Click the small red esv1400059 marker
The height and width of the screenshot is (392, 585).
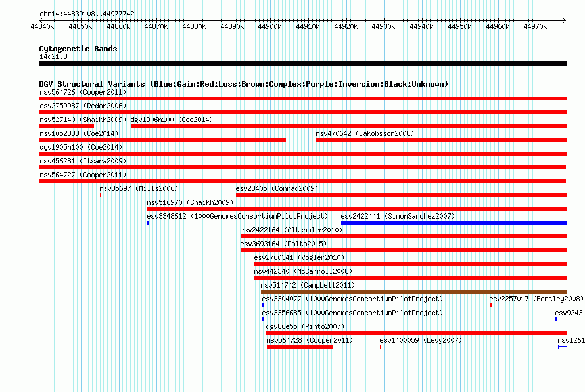pyautogui.click(x=381, y=347)
